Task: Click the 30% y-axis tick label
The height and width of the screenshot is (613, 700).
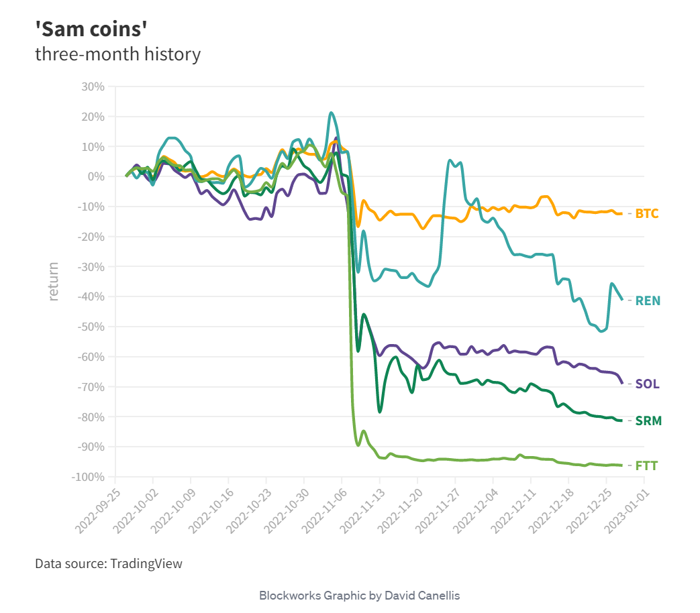Action: 92,87
